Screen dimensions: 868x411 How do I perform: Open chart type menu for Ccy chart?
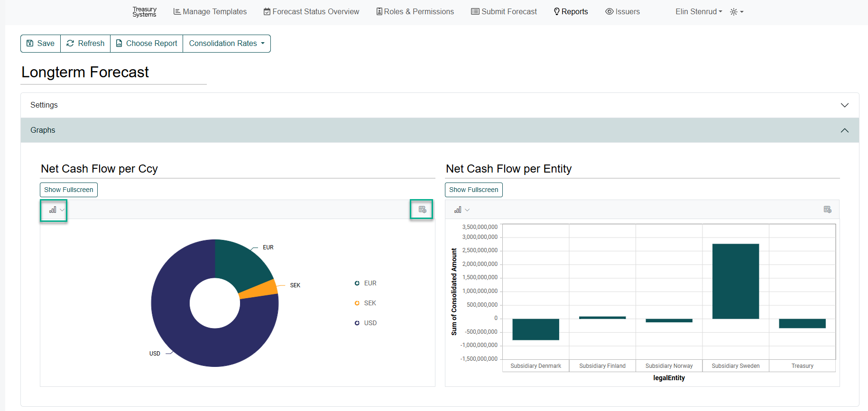point(54,210)
